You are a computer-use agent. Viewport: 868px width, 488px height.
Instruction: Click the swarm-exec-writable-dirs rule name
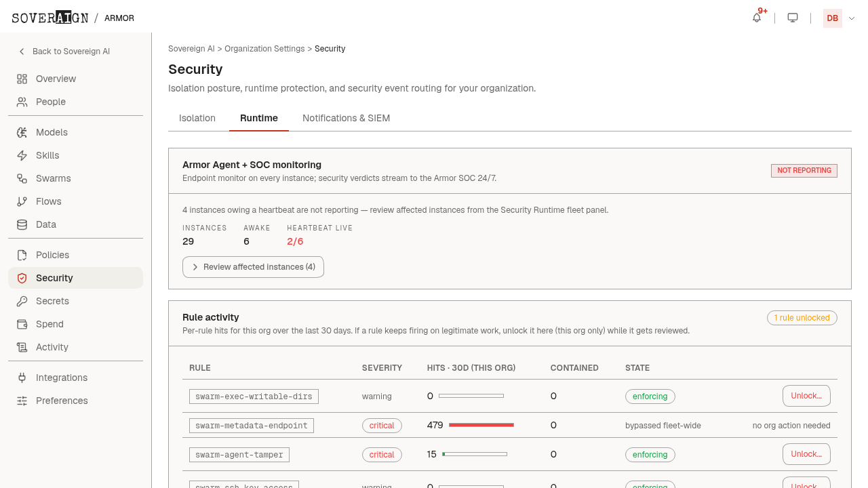254,396
